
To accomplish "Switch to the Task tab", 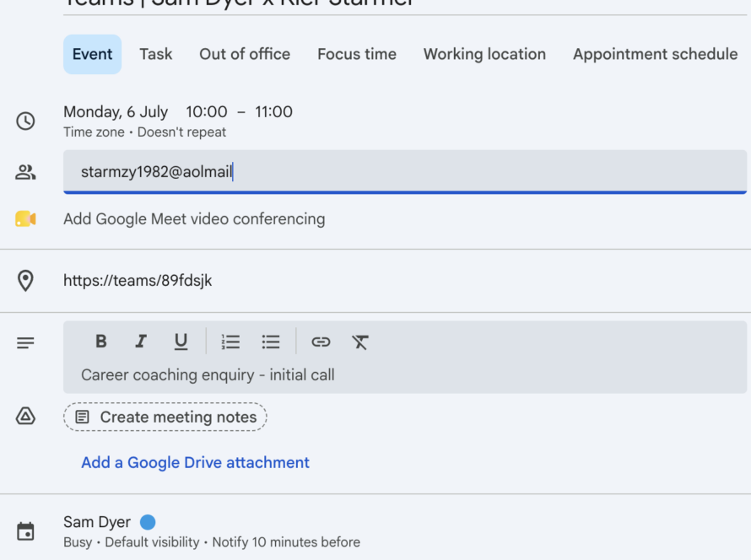I will [x=156, y=54].
